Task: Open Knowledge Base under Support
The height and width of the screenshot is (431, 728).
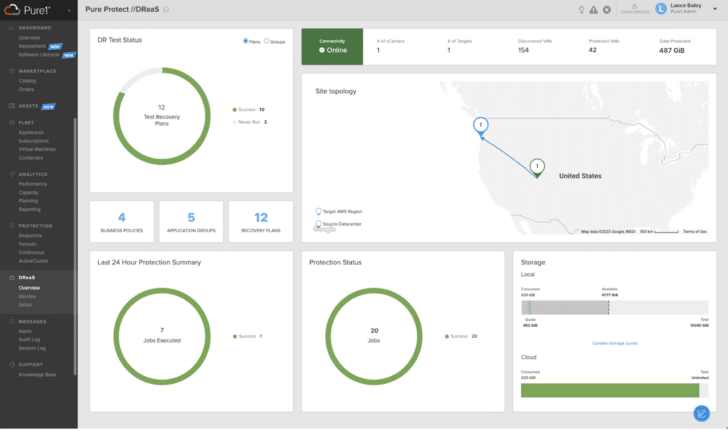Action: point(38,374)
